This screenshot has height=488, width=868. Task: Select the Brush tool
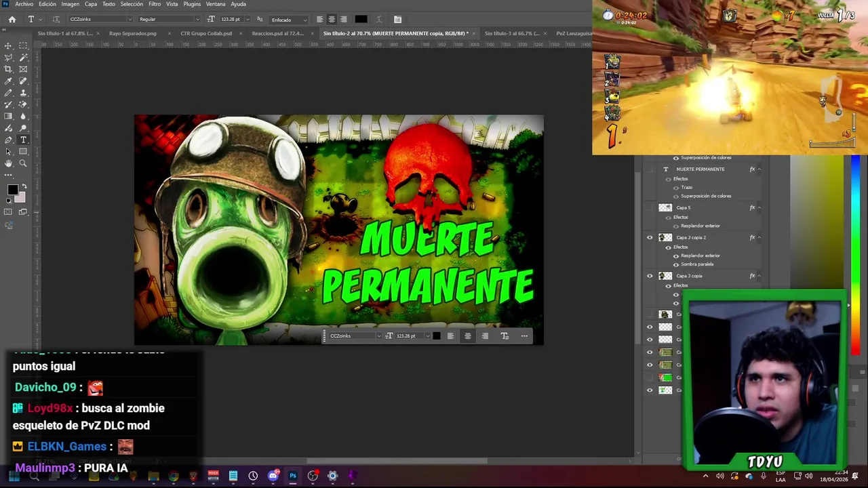tap(8, 93)
